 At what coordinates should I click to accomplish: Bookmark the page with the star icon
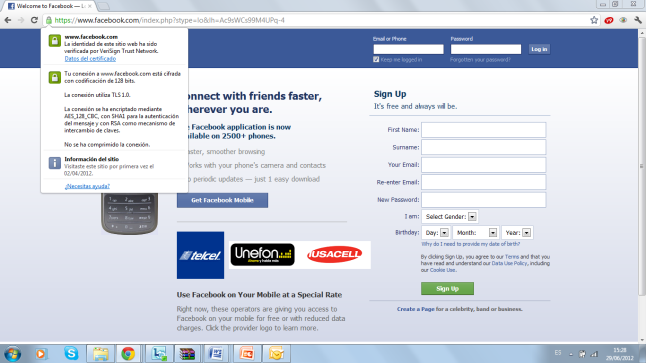click(x=594, y=20)
